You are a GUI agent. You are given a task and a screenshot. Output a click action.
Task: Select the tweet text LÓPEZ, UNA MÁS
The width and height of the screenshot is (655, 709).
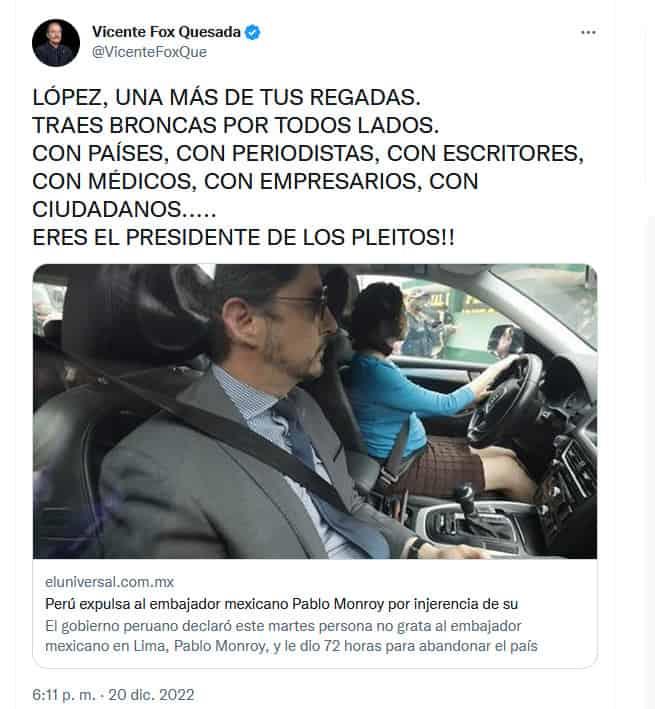(x=226, y=97)
